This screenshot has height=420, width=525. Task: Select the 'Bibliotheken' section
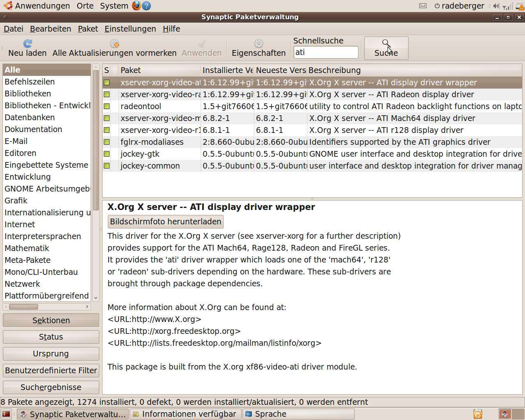click(x=47, y=94)
